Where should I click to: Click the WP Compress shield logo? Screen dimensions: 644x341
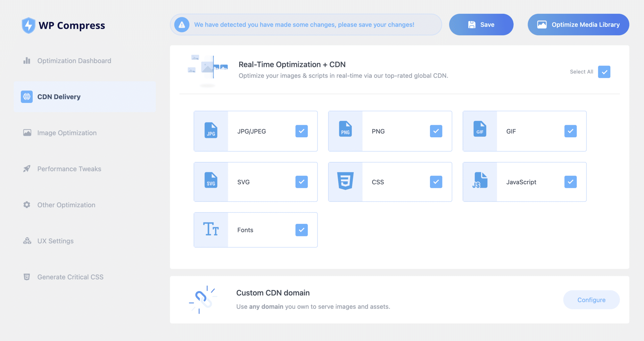pyautogui.click(x=29, y=25)
